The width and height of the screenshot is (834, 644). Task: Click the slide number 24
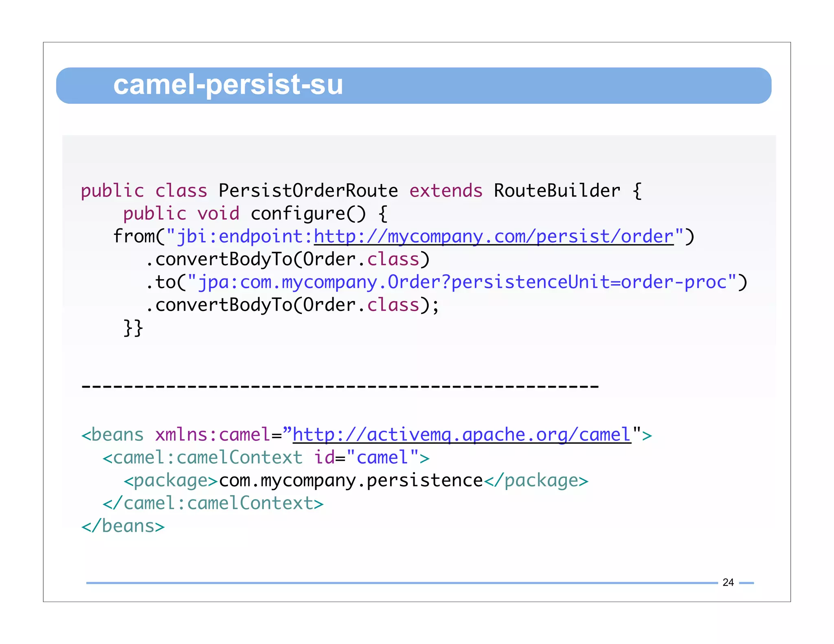pyautogui.click(x=728, y=583)
